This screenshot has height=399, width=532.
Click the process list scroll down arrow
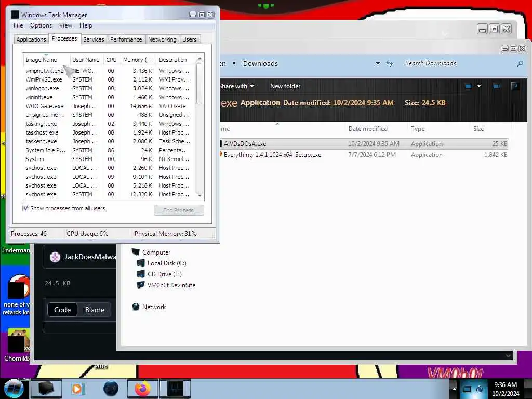coord(199,195)
